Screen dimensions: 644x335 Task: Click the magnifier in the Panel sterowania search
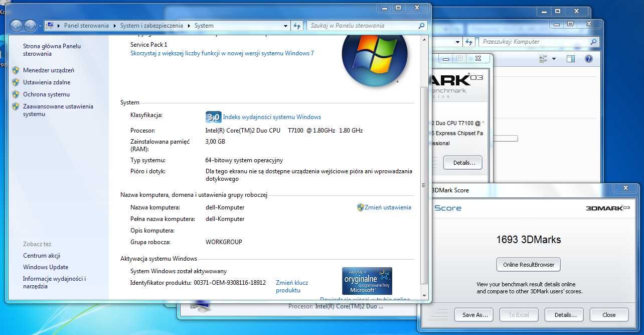(422, 26)
